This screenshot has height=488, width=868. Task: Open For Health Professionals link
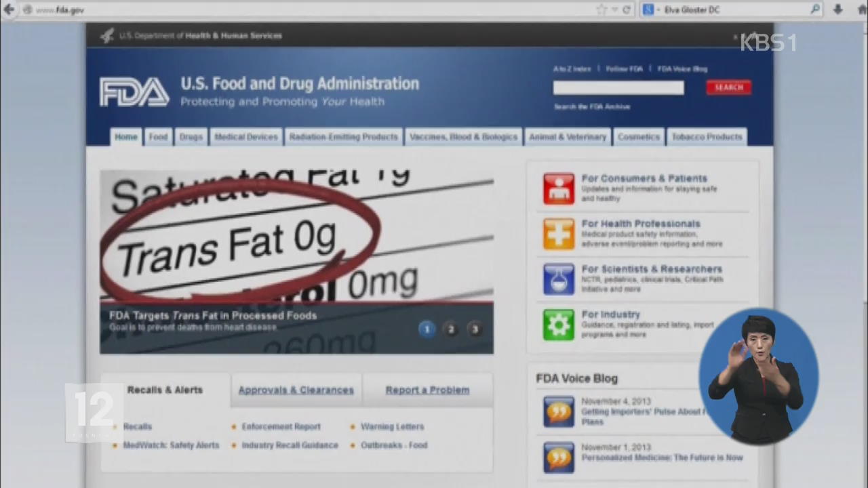[x=641, y=224]
